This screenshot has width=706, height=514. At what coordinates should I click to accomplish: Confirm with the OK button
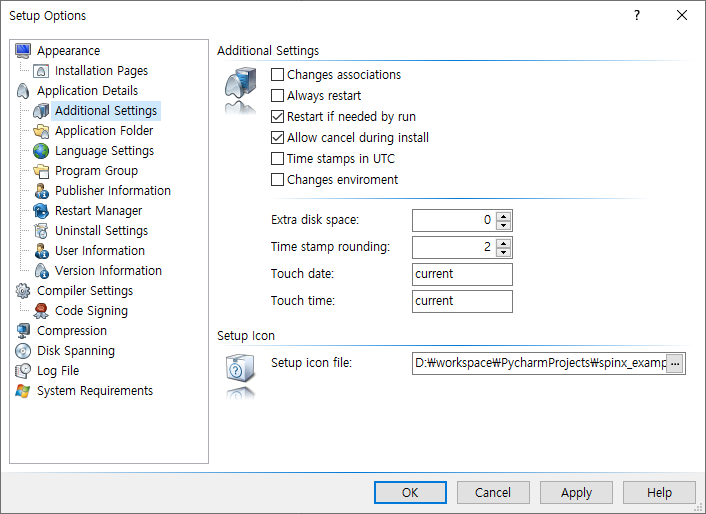click(x=410, y=492)
